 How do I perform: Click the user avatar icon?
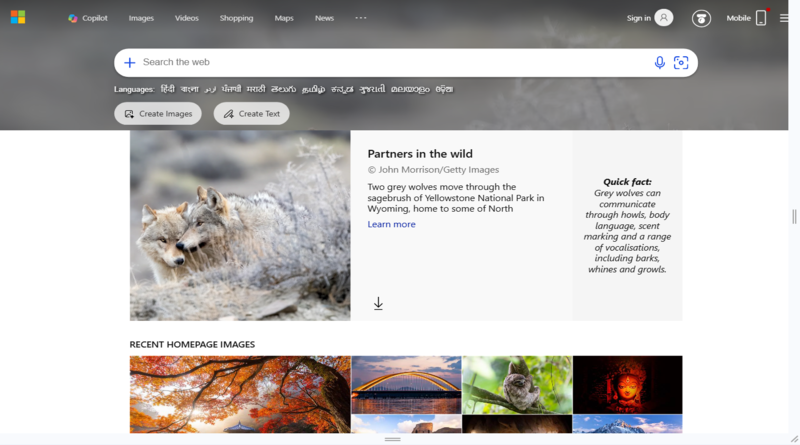[664, 18]
